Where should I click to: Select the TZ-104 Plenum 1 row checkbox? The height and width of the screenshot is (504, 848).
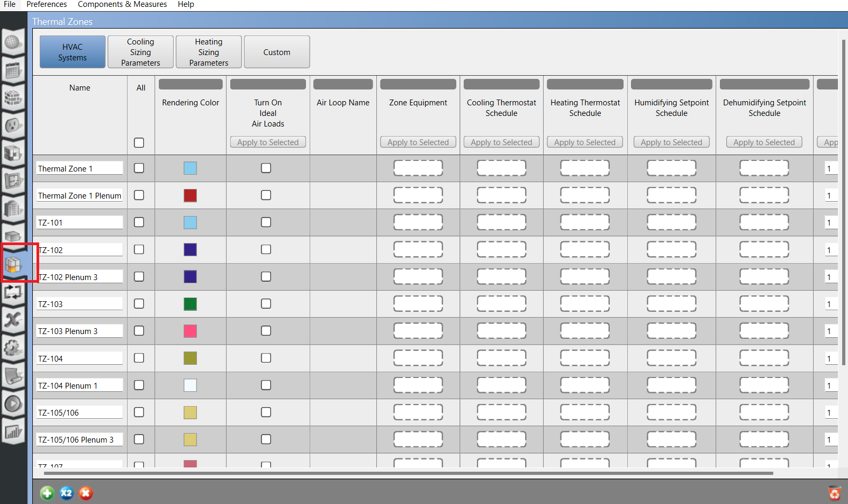coord(139,385)
